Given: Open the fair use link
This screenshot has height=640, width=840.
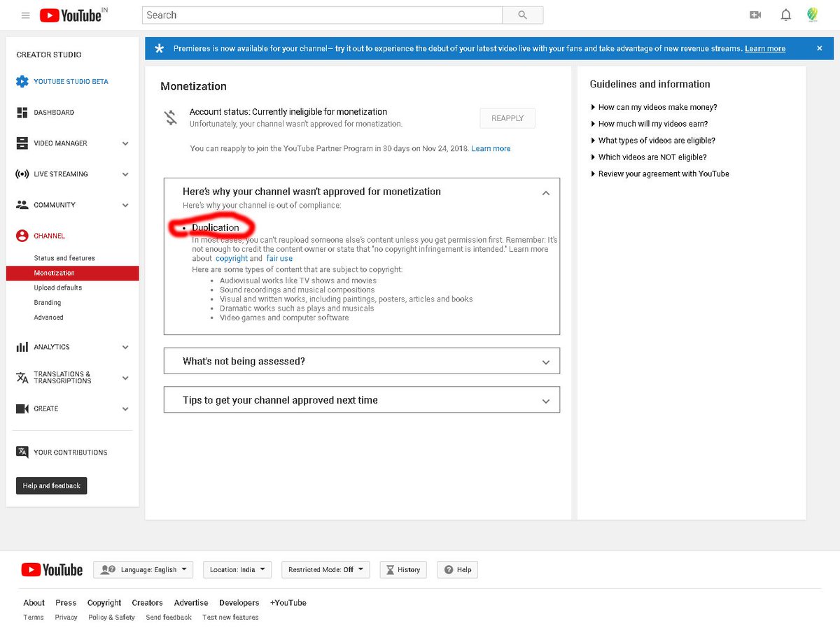Looking at the screenshot, I should tap(279, 258).
